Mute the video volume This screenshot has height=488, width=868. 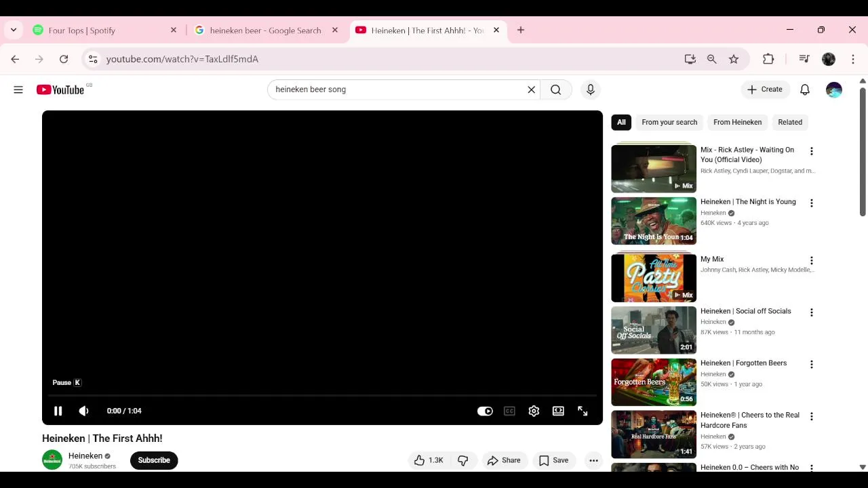[84, 411]
